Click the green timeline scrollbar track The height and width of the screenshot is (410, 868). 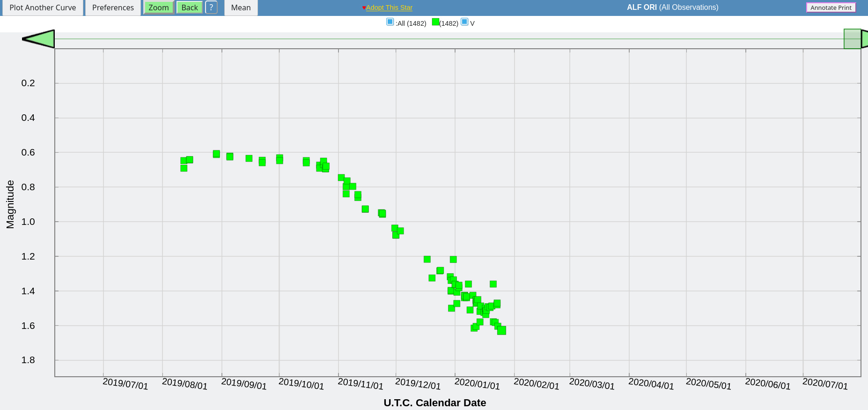pyautogui.click(x=421, y=39)
